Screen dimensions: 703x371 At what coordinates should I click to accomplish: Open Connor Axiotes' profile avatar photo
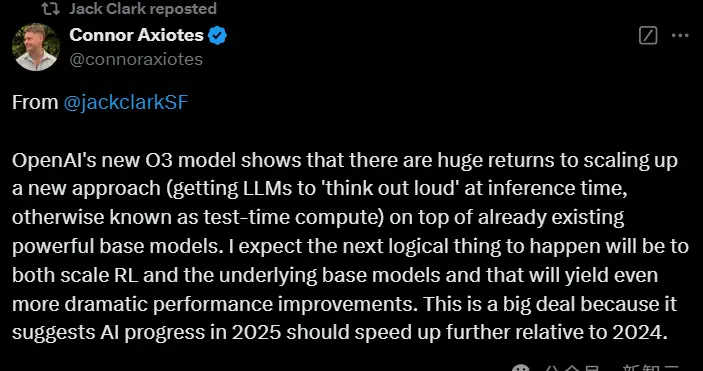point(36,47)
